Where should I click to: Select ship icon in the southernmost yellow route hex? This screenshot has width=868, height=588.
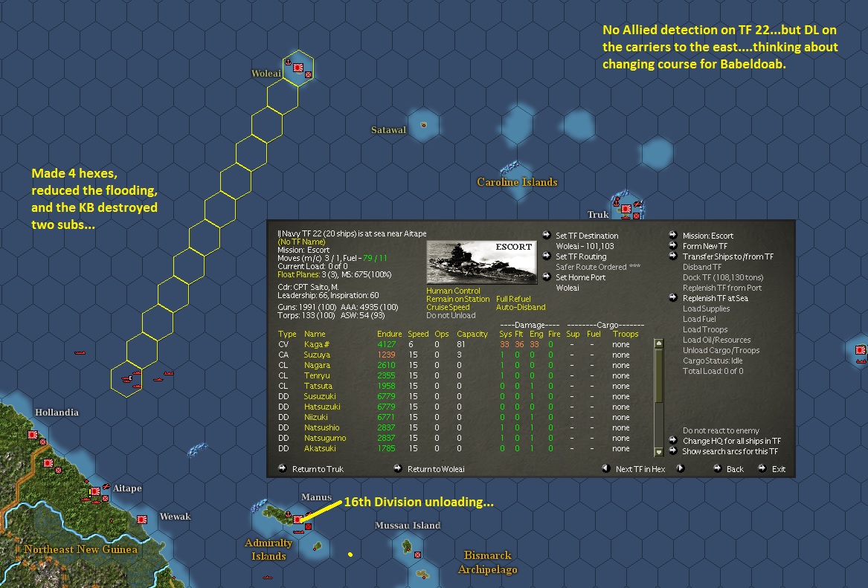pyautogui.click(x=126, y=379)
